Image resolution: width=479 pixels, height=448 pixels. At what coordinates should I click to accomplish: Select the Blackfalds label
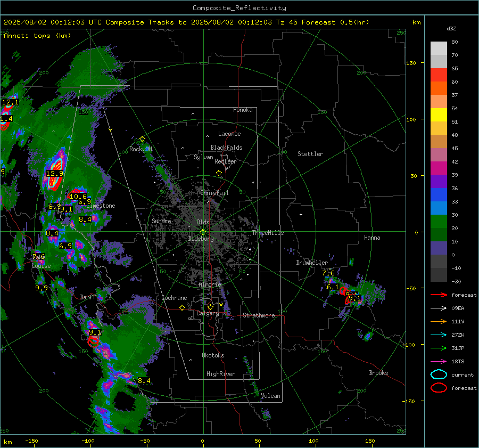coord(226,148)
